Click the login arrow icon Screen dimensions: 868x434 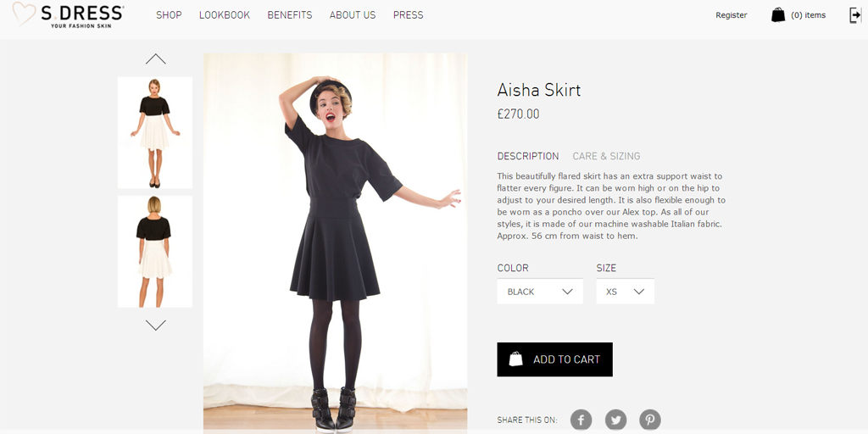tap(854, 15)
